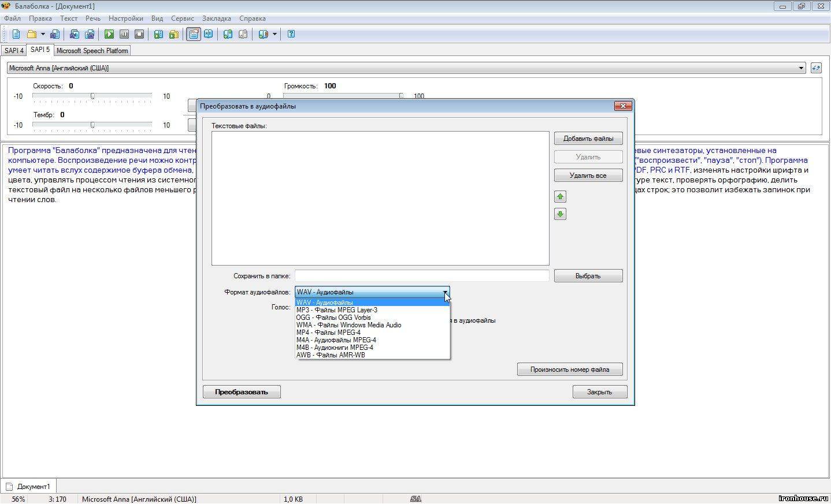
Task: Click Выбрать to choose output folder
Action: (x=588, y=276)
